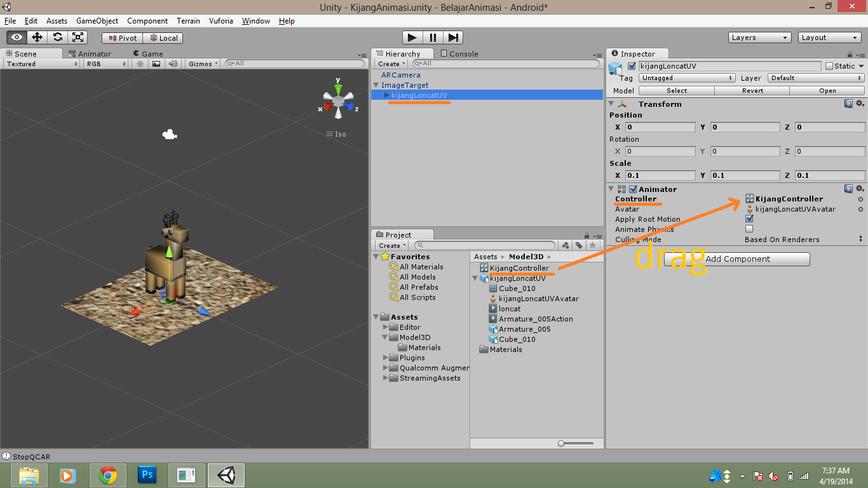The image size is (868, 488).
Task: Open the Vuforia menu
Action: point(222,21)
